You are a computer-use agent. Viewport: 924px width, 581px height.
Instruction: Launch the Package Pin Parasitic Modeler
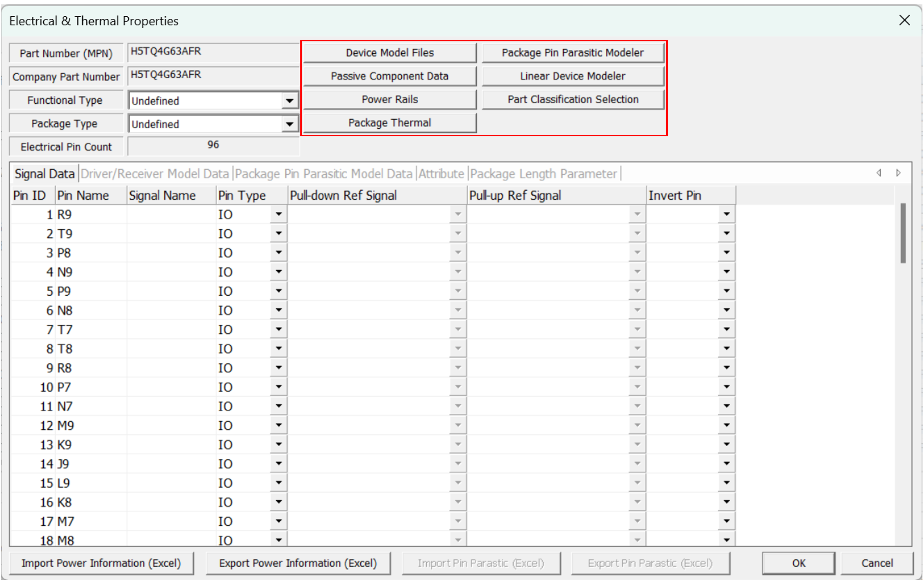pos(572,53)
